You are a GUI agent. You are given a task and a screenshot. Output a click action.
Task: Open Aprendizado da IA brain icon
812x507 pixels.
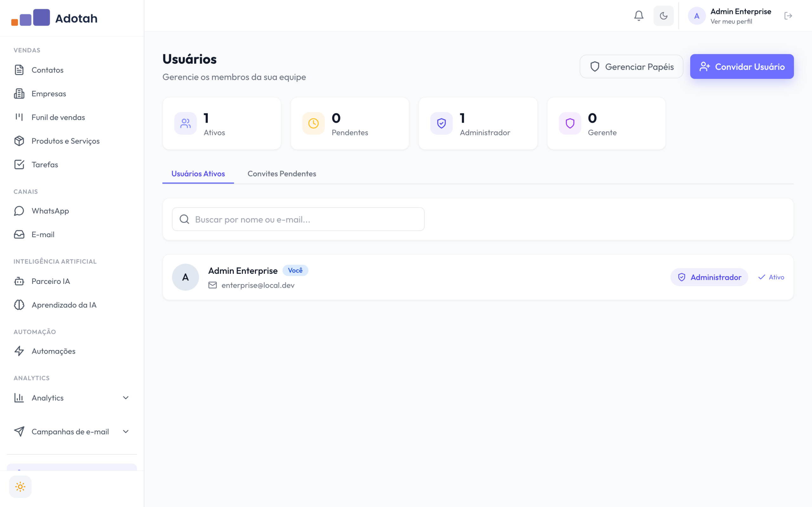tap(19, 305)
